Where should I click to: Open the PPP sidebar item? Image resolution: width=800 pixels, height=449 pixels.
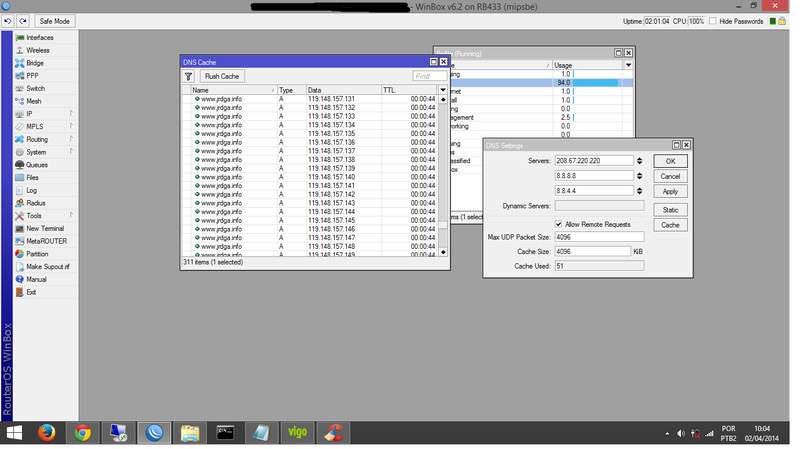(32, 76)
